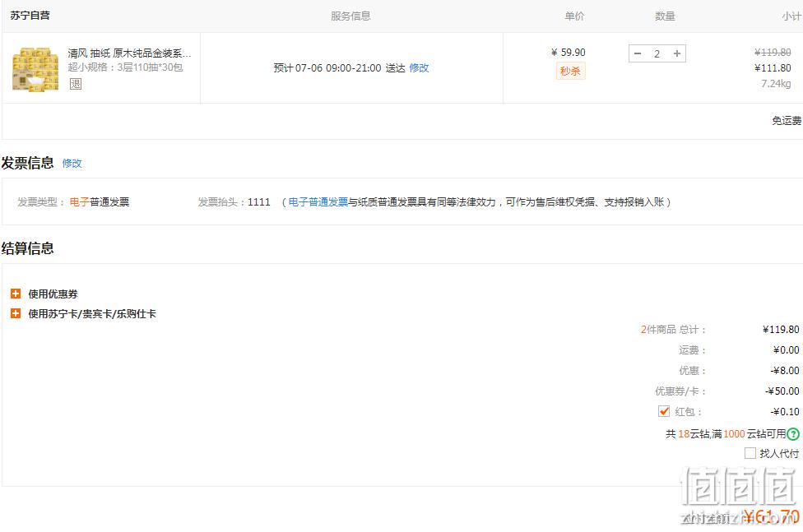Click the 超小规格：3层110抽*30包 spec text
Image resolution: width=803 pixels, height=532 pixels.
[125, 67]
